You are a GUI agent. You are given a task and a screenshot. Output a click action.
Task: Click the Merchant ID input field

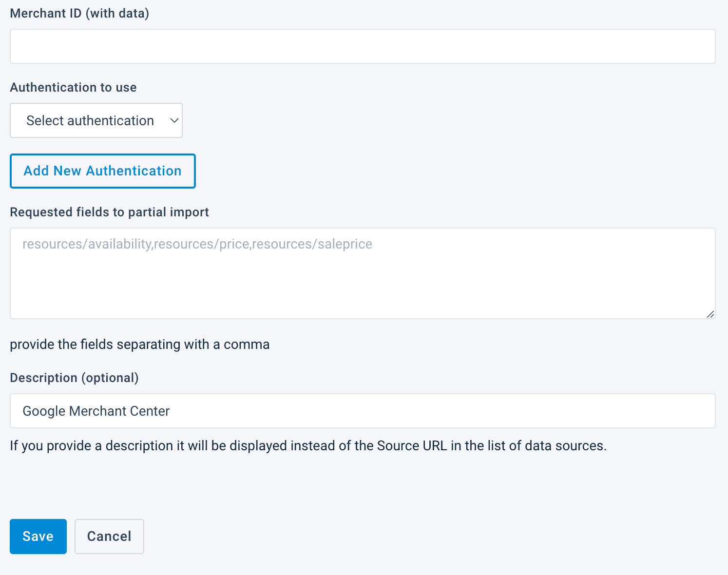pos(363,46)
